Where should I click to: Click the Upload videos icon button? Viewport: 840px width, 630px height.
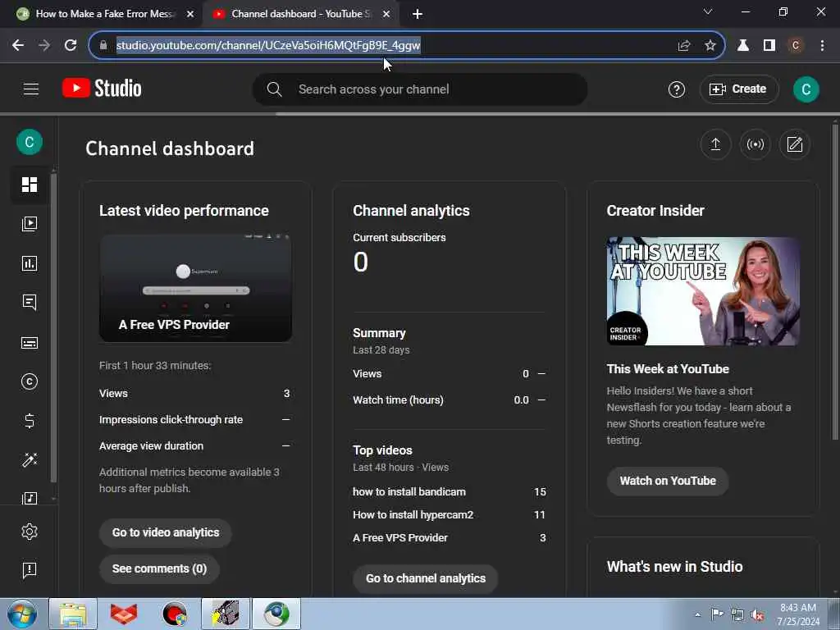pyautogui.click(x=715, y=144)
